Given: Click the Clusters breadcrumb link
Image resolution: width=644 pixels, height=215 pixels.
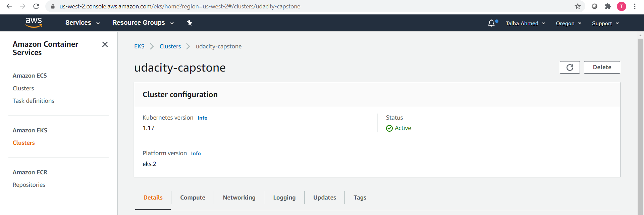Looking at the screenshot, I should coord(170,46).
